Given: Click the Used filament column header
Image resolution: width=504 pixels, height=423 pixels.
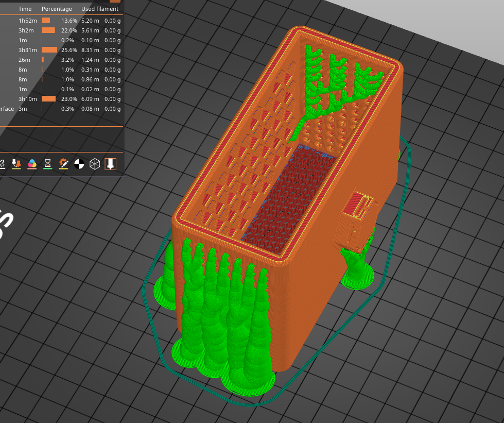Looking at the screenshot, I should tap(99, 8).
